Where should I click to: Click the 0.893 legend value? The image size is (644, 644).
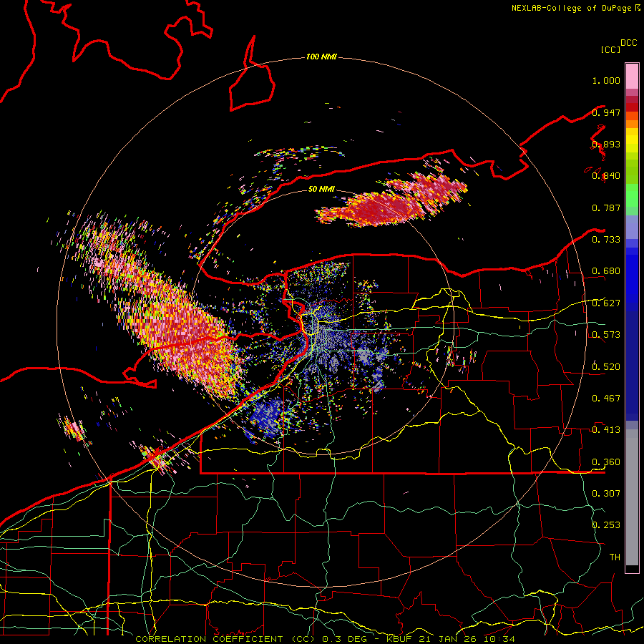[606, 144]
